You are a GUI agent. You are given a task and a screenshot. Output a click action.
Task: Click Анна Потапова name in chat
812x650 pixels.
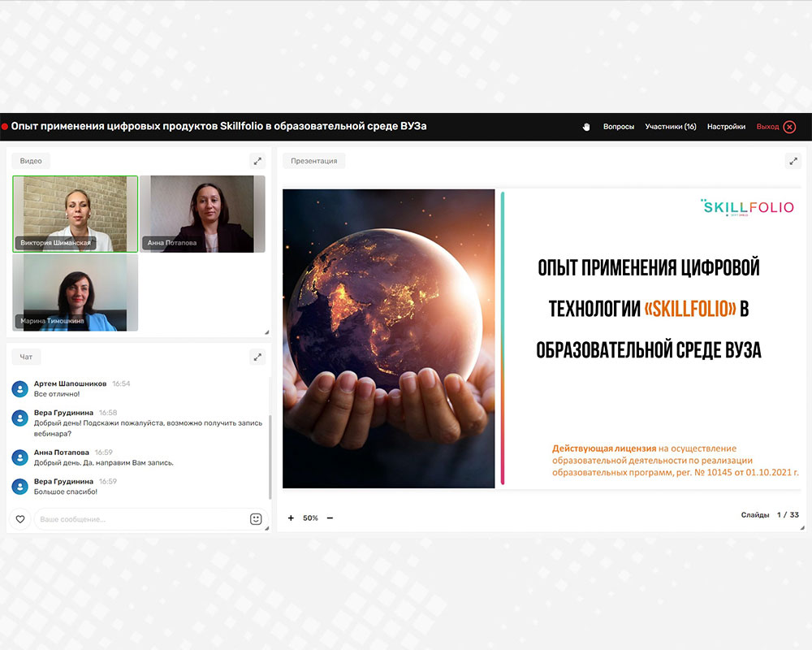click(x=61, y=452)
